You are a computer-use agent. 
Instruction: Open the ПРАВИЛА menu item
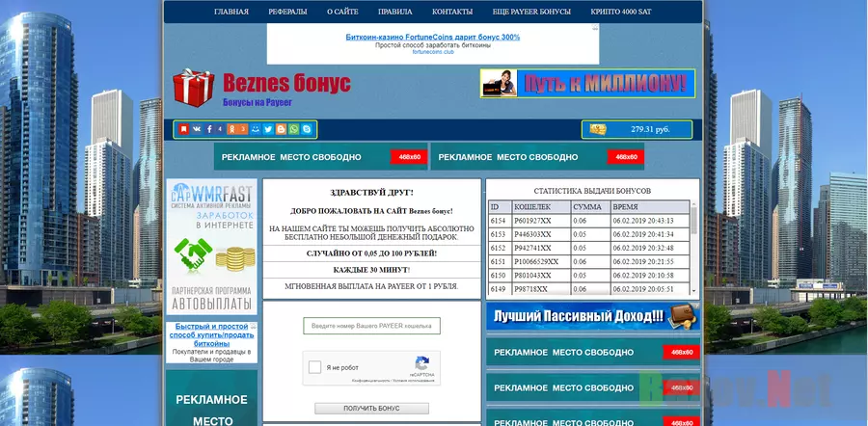pyautogui.click(x=395, y=12)
